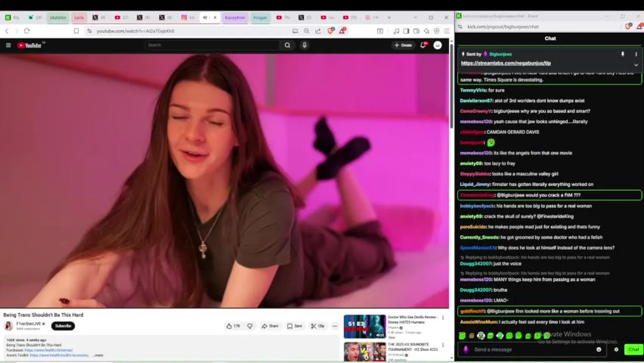
Task: Bookmark the current YouTube page
Action: (x=76, y=31)
